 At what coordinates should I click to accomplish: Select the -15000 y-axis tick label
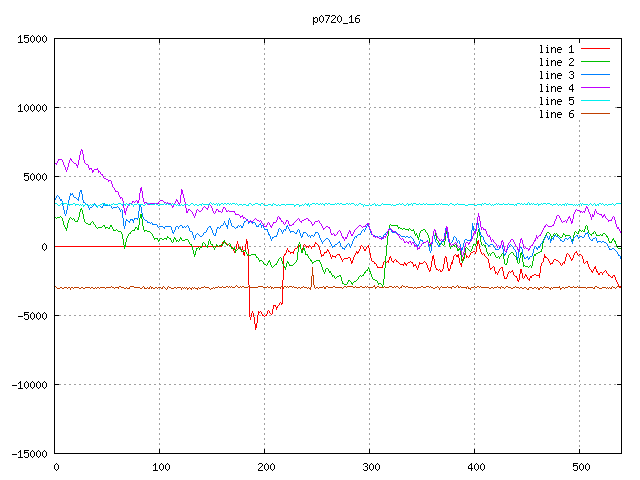[x=29, y=453]
